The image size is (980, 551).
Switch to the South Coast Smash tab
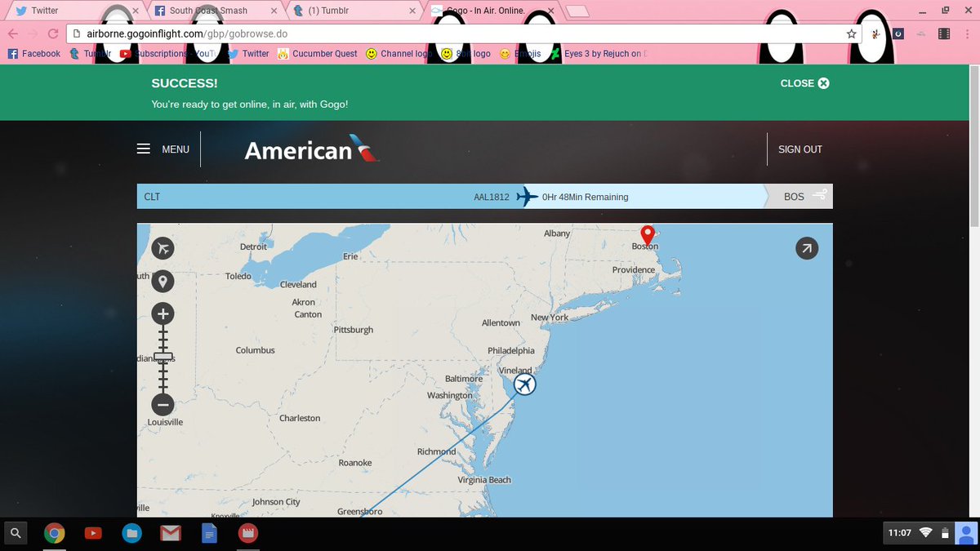pos(216,11)
